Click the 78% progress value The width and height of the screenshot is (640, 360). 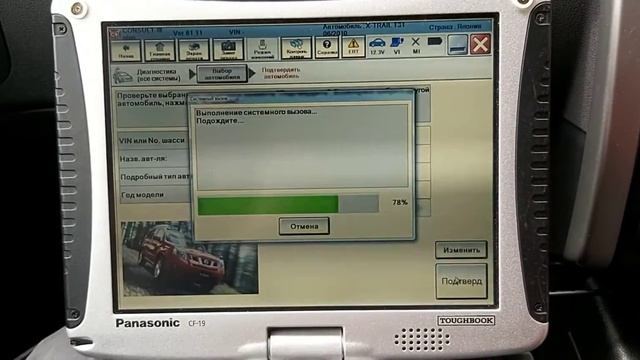pos(400,202)
